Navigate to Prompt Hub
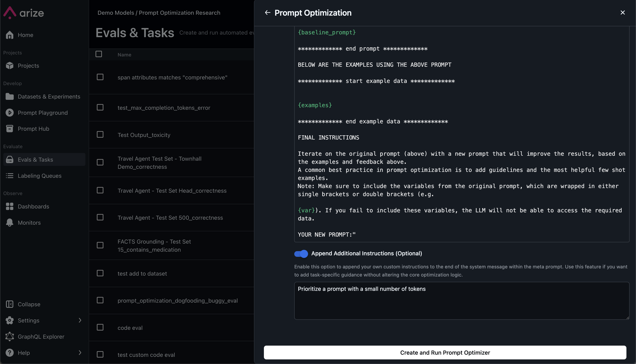The width and height of the screenshot is (636, 364). (x=33, y=129)
